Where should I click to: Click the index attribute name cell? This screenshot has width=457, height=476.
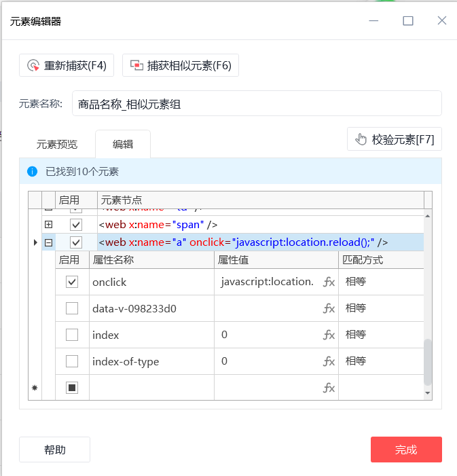(x=151, y=335)
